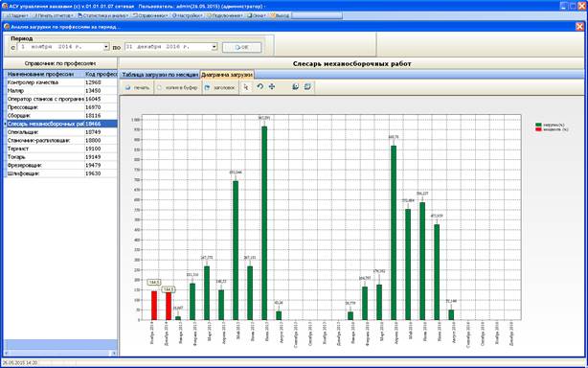588x368 pixels.
Task: Select the move/pan chart tool
Action: click(272, 87)
